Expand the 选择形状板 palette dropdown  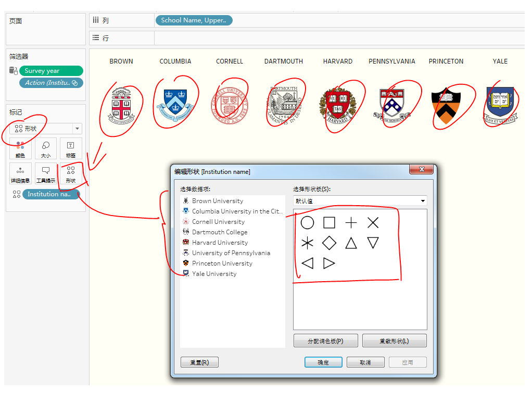point(360,201)
